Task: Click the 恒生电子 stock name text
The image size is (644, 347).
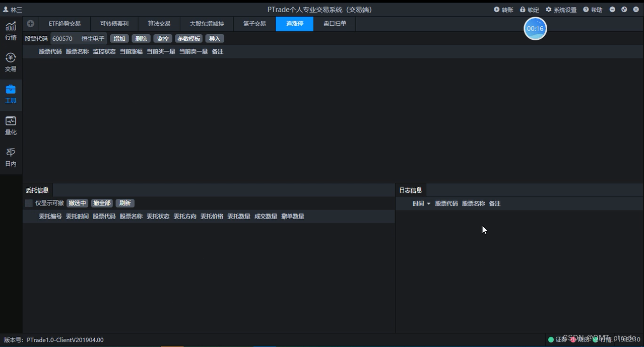Action: tap(93, 39)
